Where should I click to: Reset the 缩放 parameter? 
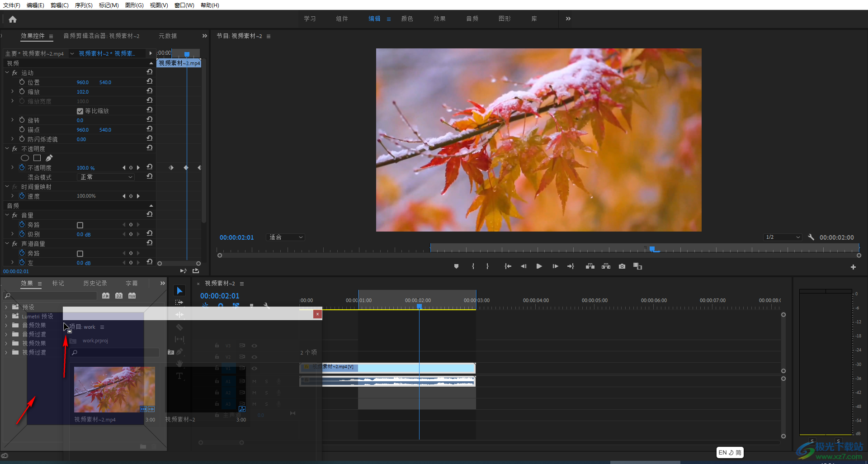click(150, 91)
